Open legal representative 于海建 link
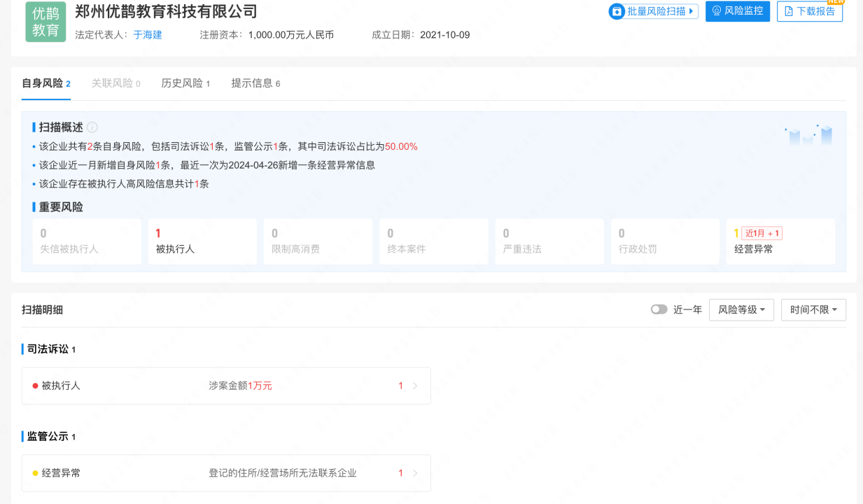This screenshot has width=863, height=504. pyautogui.click(x=148, y=34)
